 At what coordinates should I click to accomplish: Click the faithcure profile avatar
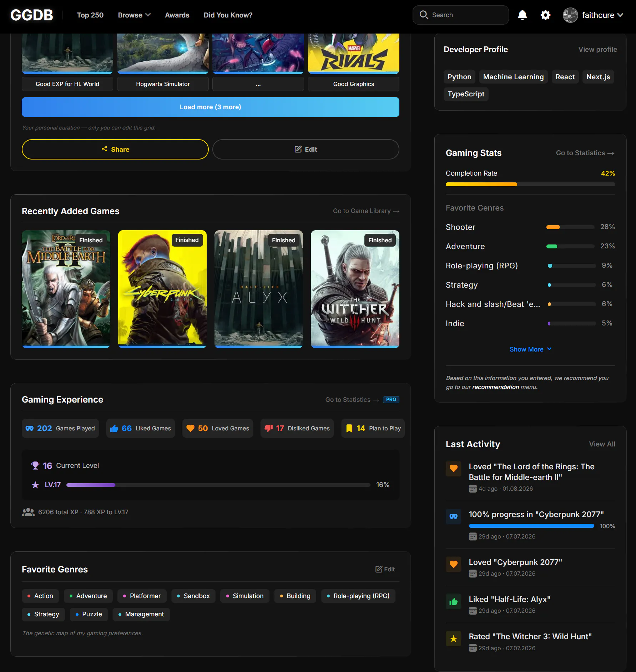pos(570,15)
